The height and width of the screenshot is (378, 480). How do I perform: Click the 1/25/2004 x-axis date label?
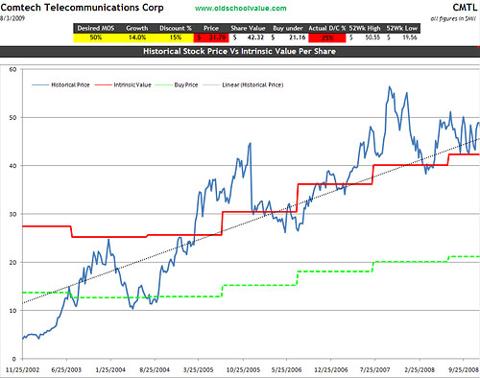[111, 370]
